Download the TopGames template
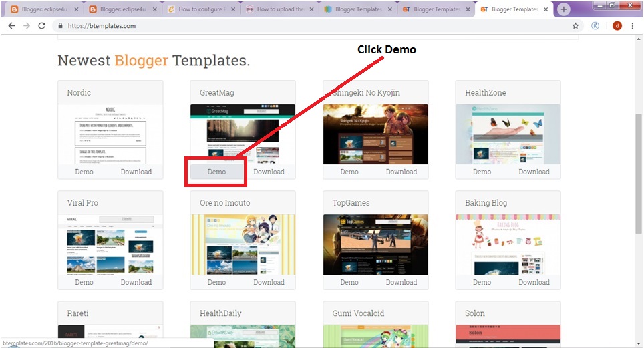The width and height of the screenshot is (644, 348). coord(401,283)
